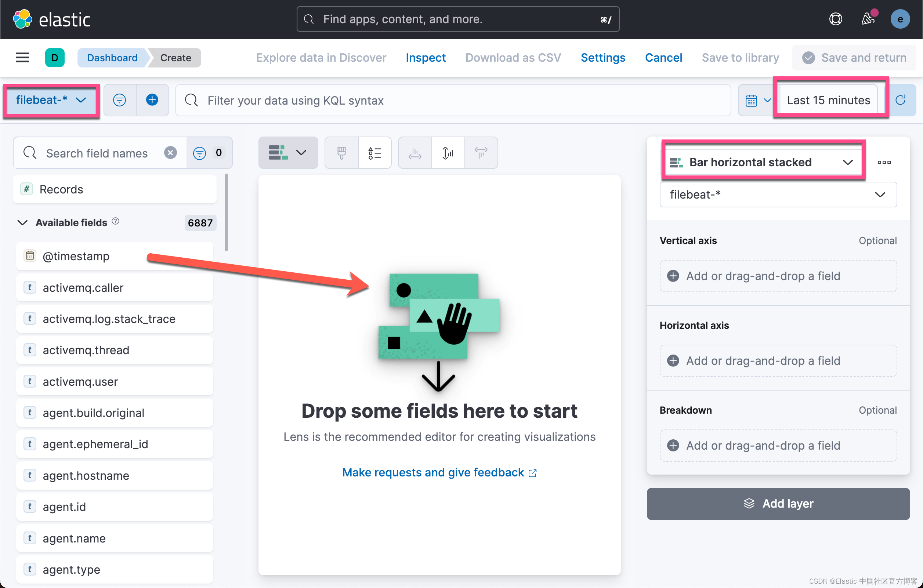
Task: Open the newsfeed notifications icon
Action: [x=868, y=19]
